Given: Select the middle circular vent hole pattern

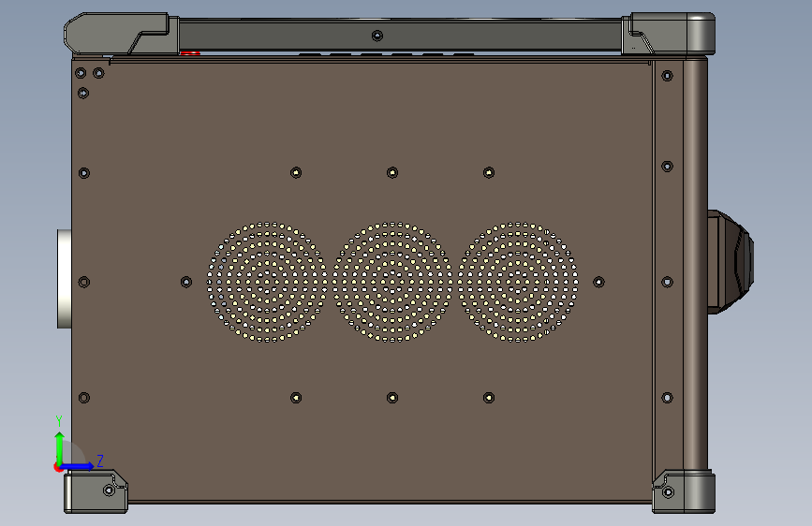Looking at the screenshot, I should coord(392,282).
